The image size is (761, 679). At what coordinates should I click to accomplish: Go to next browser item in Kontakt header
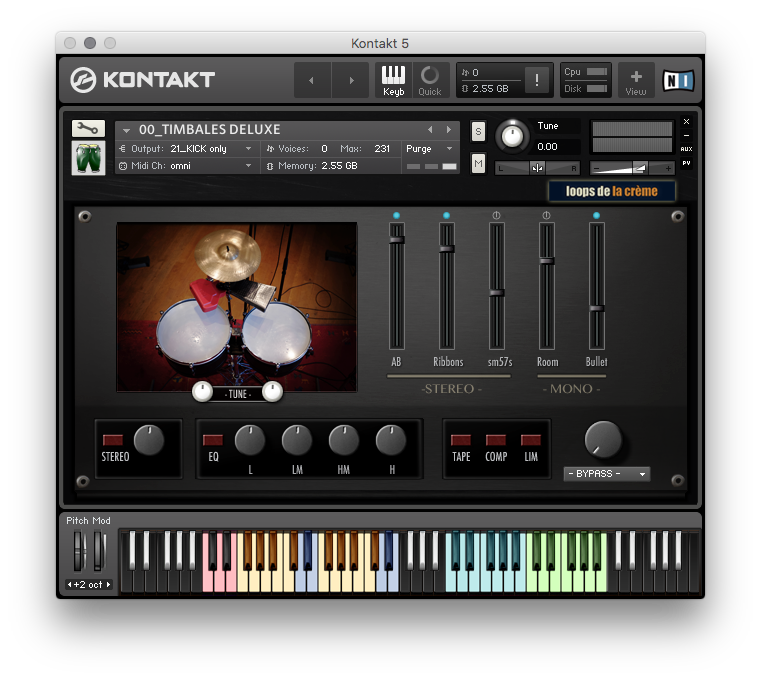(x=351, y=80)
